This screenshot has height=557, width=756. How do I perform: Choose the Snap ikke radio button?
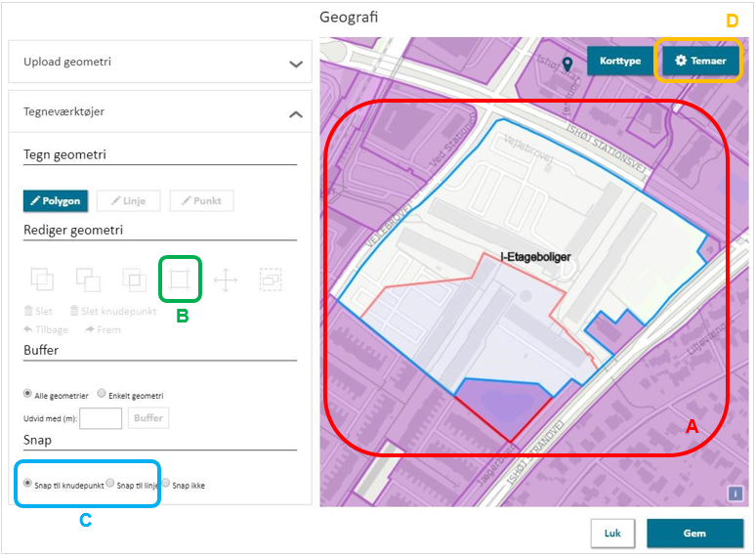click(167, 483)
